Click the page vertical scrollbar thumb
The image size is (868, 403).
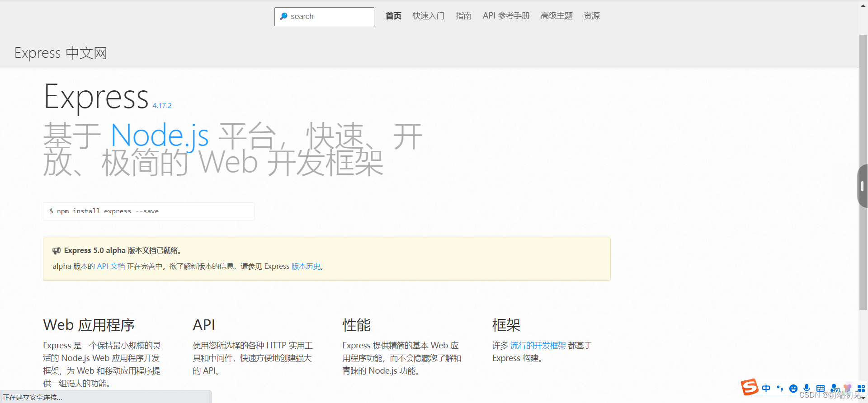click(863, 173)
